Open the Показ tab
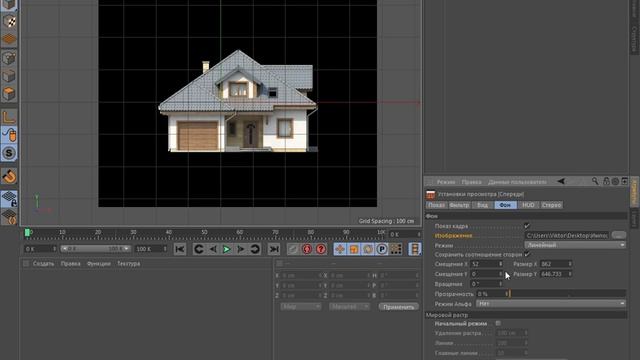The height and width of the screenshot is (360, 640). tap(436, 205)
